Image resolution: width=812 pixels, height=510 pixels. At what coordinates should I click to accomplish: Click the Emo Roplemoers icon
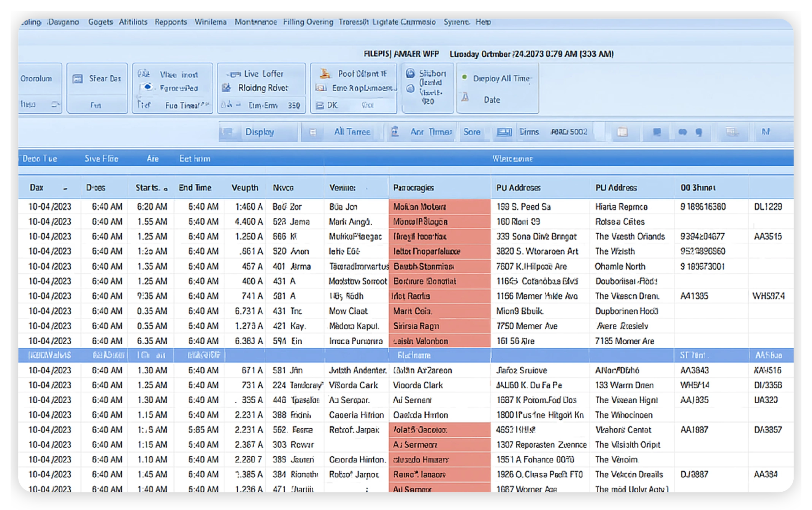pyautogui.click(x=321, y=88)
